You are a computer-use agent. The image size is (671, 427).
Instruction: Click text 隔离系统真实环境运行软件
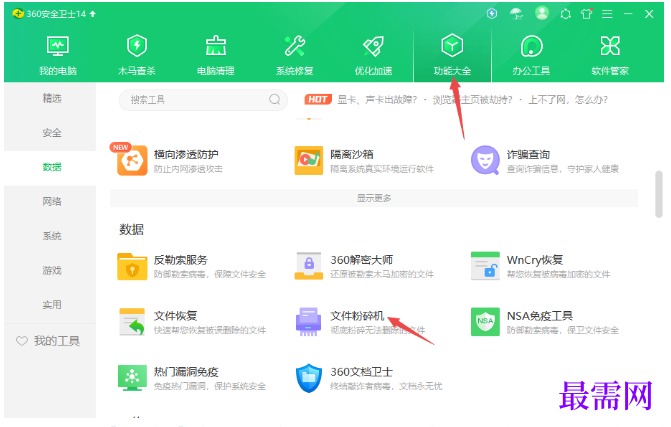pyautogui.click(x=382, y=169)
